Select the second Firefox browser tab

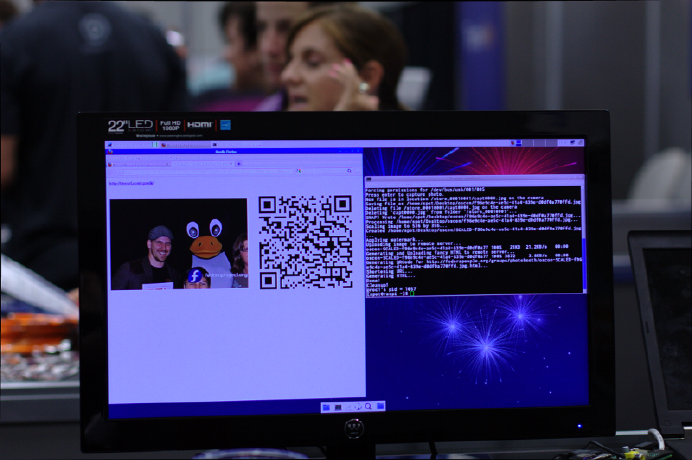[203, 164]
